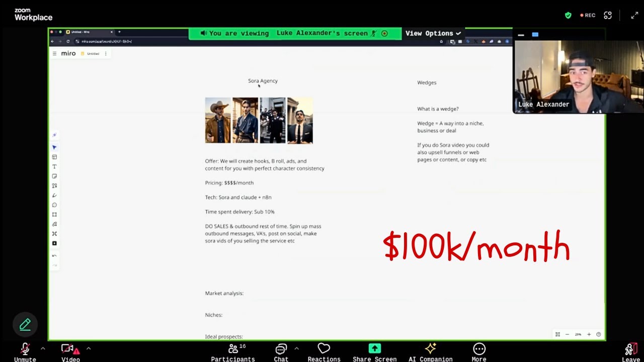Toggle Miro frames panel icon bottom right
The image size is (644, 362).
pos(557,334)
